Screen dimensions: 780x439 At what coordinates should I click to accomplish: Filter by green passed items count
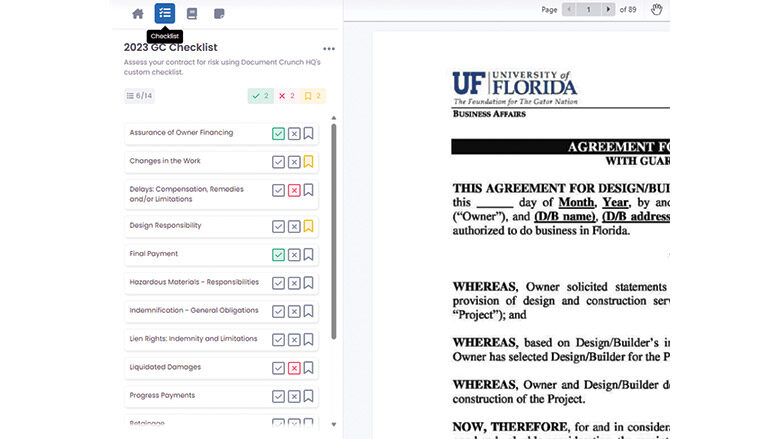[260, 96]
